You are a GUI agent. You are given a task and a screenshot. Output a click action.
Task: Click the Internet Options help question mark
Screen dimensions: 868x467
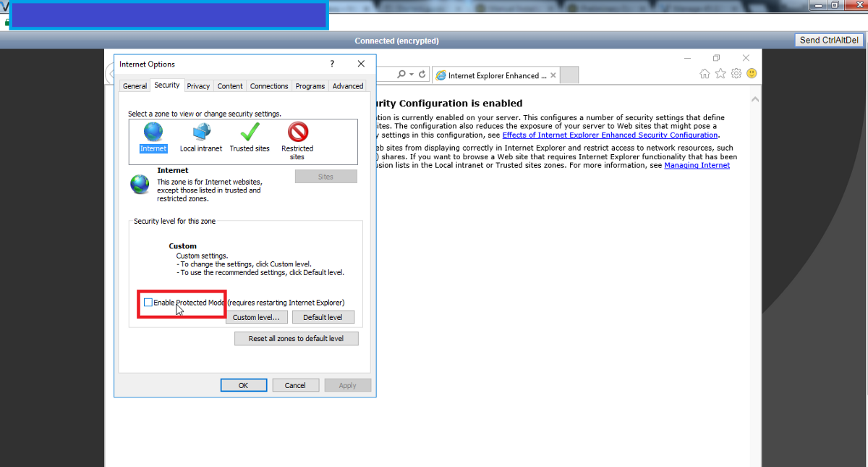pyautogui.click(x=332, y=64)
